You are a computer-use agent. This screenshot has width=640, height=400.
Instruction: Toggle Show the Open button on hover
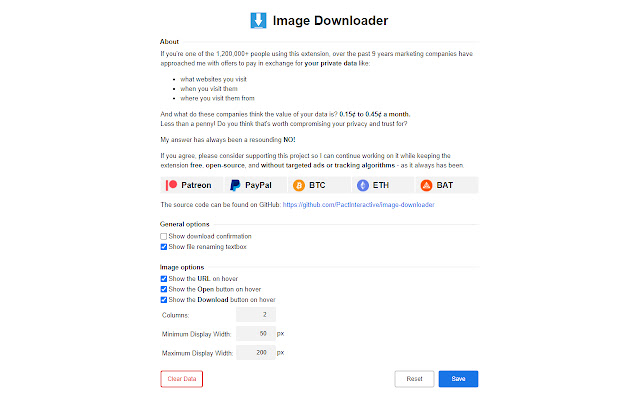164,289
